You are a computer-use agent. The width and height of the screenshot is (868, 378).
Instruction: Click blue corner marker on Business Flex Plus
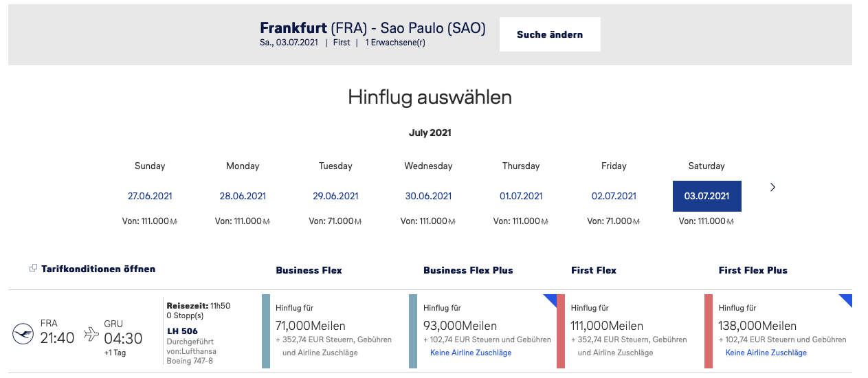click(x=550, y=300)
